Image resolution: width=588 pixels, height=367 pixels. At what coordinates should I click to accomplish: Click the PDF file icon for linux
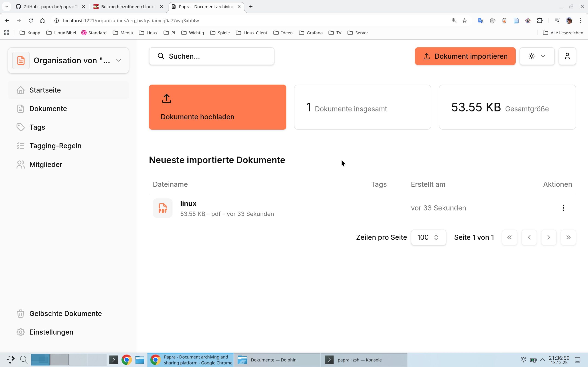coord(163,208)
